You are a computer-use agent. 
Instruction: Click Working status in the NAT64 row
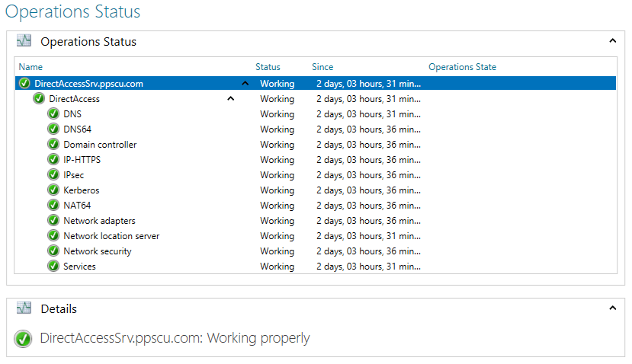click(278, 206)
